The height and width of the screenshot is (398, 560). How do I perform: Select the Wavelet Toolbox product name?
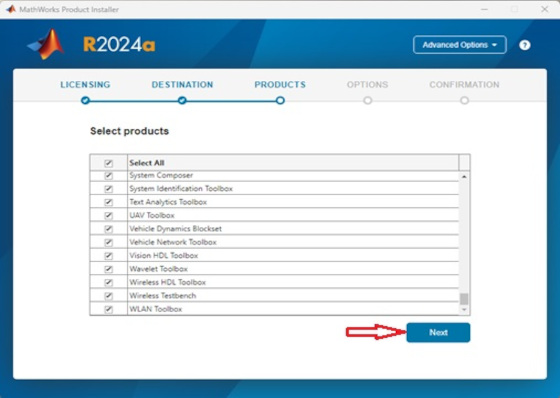[159, 269]
